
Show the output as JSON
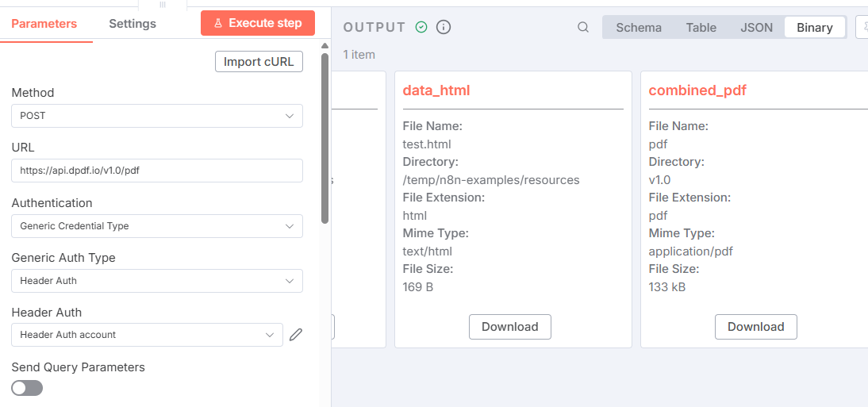(x=756, y=27)
